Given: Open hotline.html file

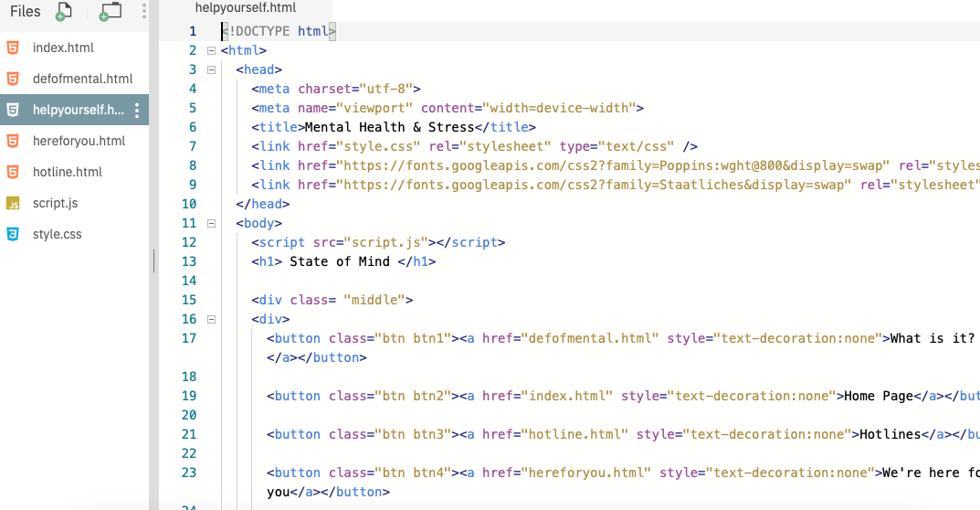Looking at the screenshot, I should [x=68, y=172].
